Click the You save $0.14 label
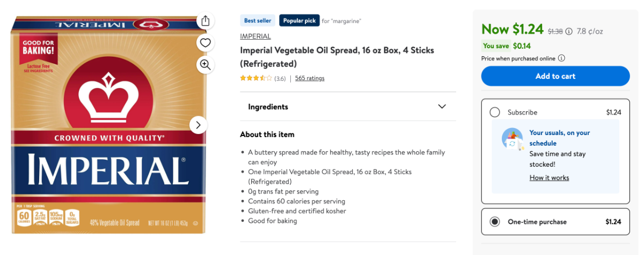Image resolution: width=644 pixels, height=255 pixels. click(x=506, y=46)
